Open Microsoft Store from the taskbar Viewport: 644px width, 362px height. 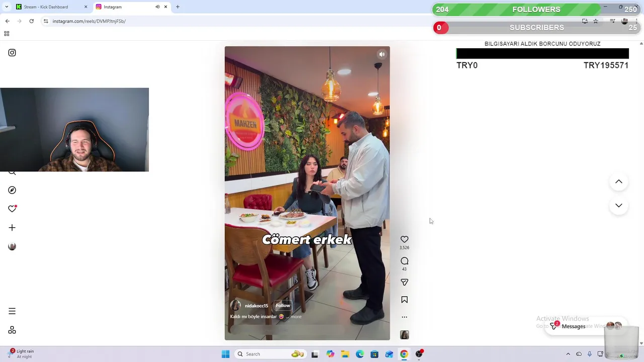pyautogui.click(x=374, y=354)
